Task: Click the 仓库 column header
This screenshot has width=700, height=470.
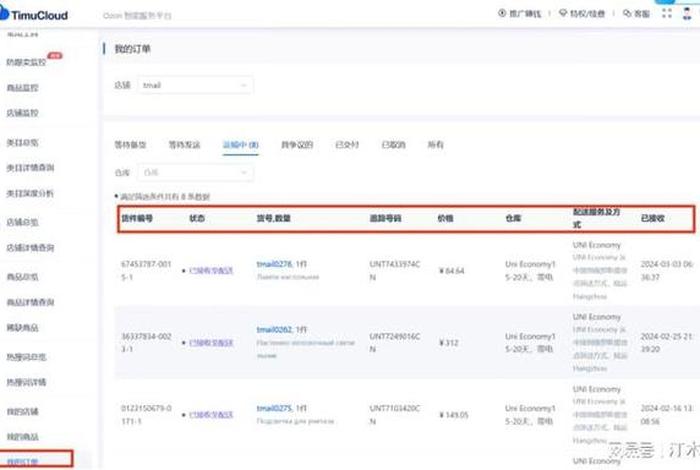Action: click(x=513, y=218)
